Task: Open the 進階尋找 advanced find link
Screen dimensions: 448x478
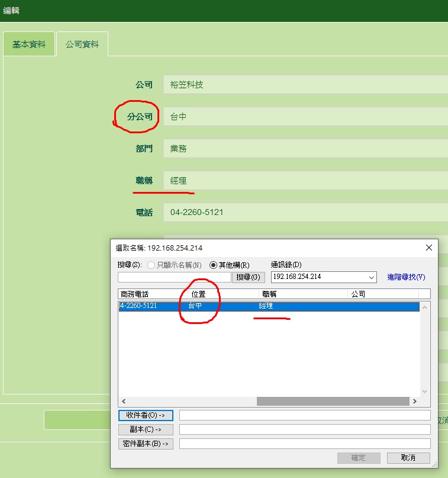Action: (406, 277)
